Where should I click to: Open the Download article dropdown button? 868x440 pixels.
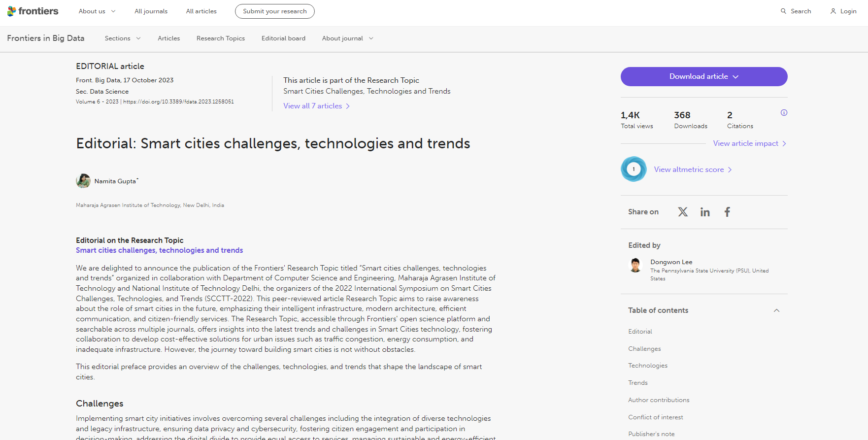click(x=703, y=76)
